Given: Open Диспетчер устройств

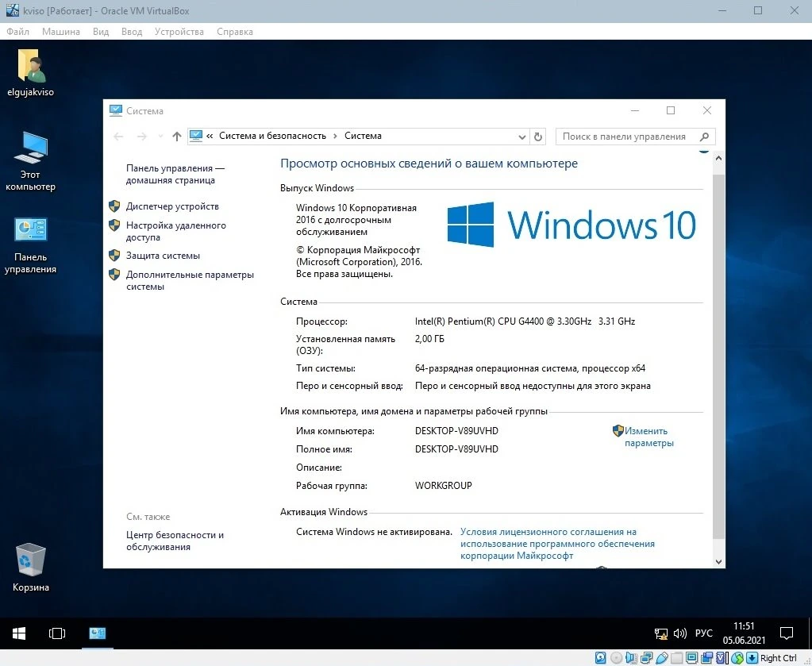Looking at the screenshot, I should tap(172, 206).
